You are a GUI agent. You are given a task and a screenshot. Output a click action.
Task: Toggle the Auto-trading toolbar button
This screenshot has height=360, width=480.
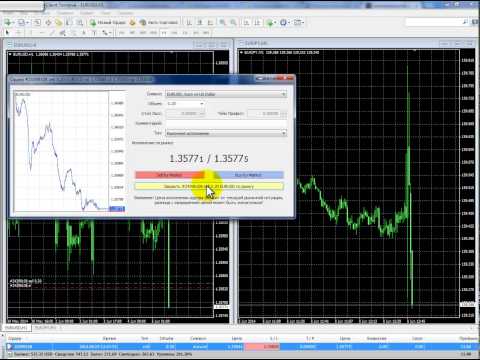159,22
